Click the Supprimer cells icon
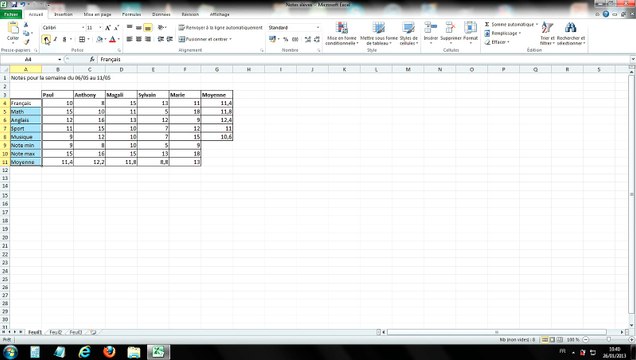 click(451, 32)
